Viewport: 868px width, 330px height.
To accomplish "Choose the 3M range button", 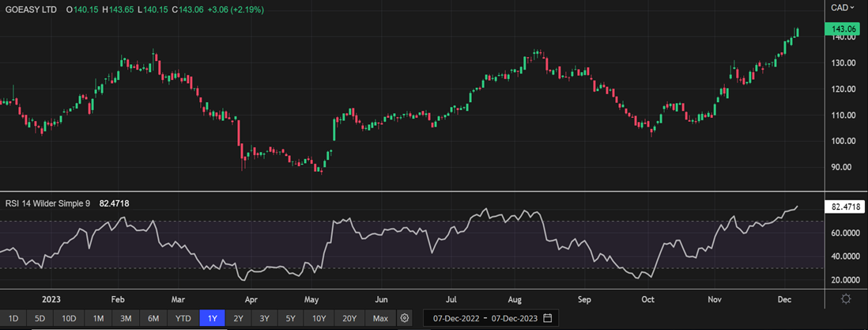I will 126,318.
